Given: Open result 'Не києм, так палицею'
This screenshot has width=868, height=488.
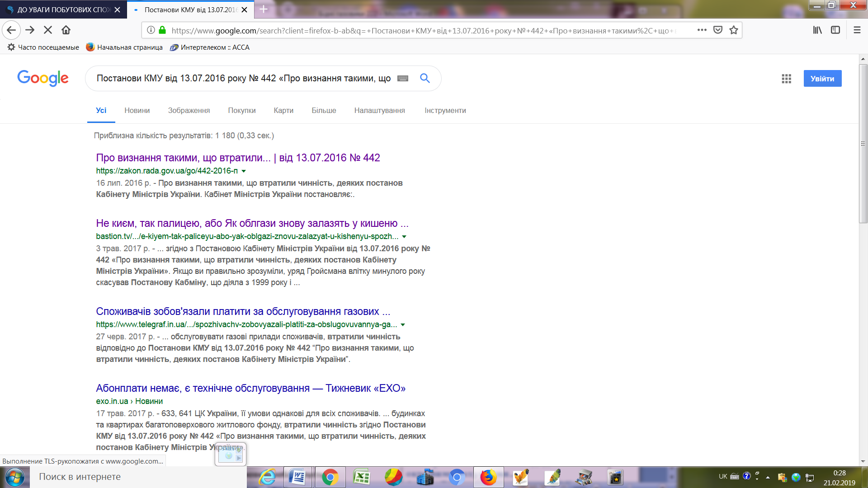Looking at the screenshot, I should (252, 223).
